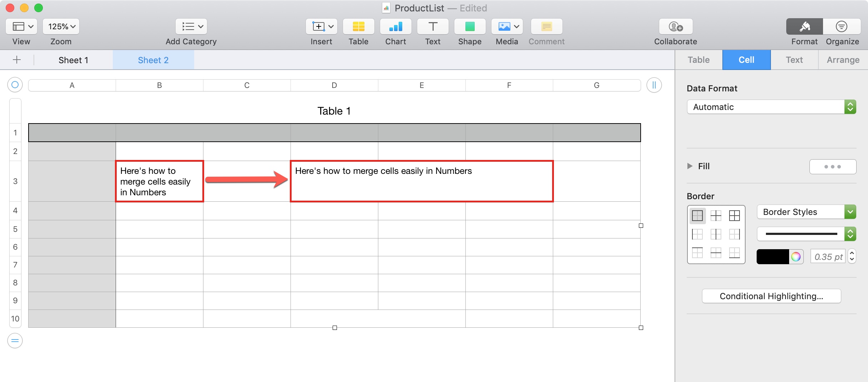Open the Zoom level dropdown
Screen dimensions: 868x382
coord(61,26)
